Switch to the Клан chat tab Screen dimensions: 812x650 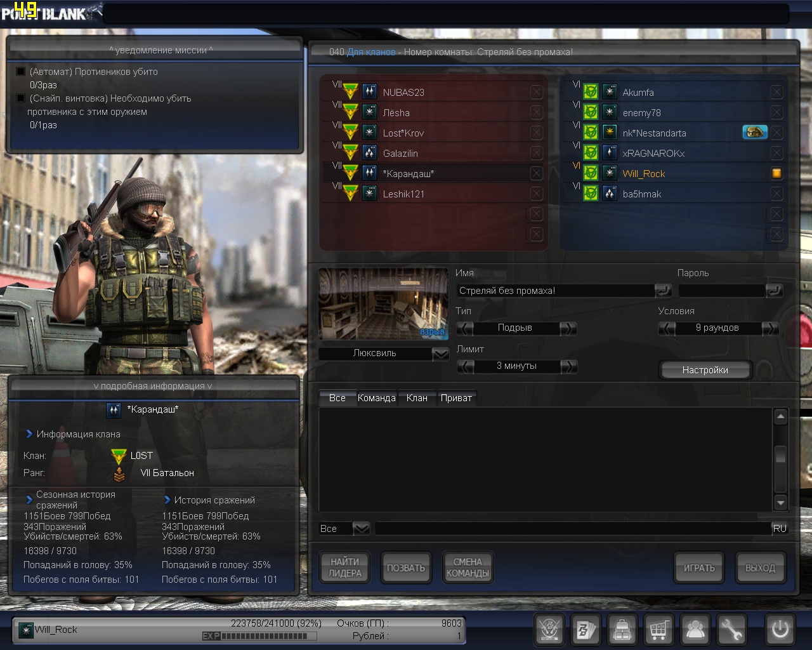[x=417, y=398]
